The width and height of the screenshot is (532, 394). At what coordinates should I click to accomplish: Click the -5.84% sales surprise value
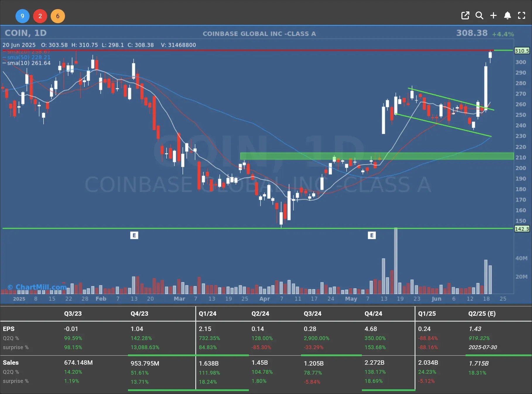pyautogui.click(x=312, y=382)
